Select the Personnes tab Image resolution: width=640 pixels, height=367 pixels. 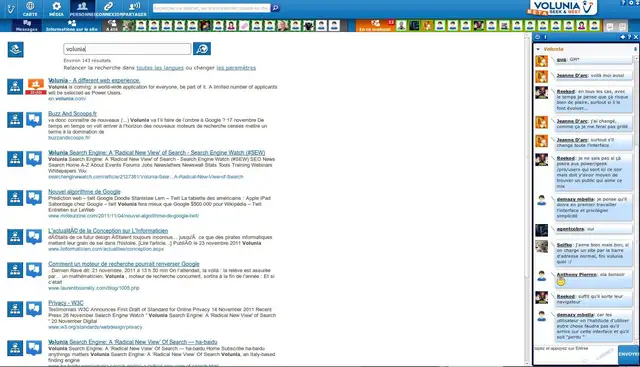(82, 9)
